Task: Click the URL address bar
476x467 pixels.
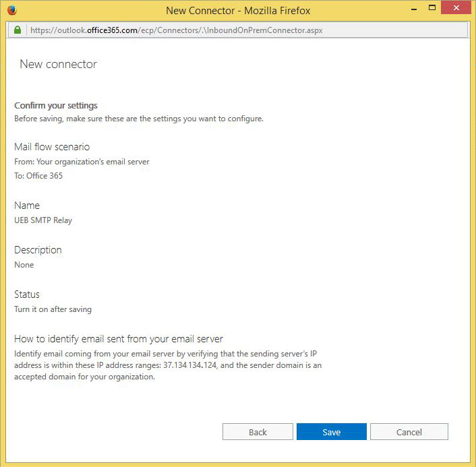Action: click(x=238, y=30)
